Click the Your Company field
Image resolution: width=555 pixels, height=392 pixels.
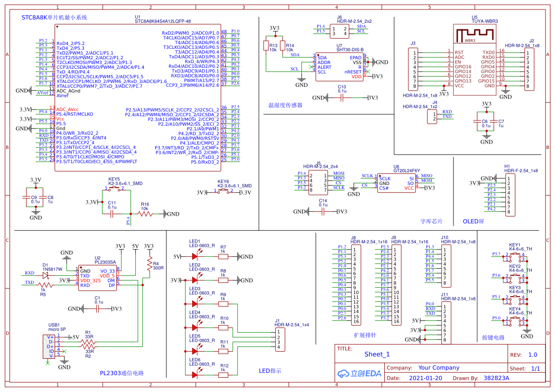(438, 367)
